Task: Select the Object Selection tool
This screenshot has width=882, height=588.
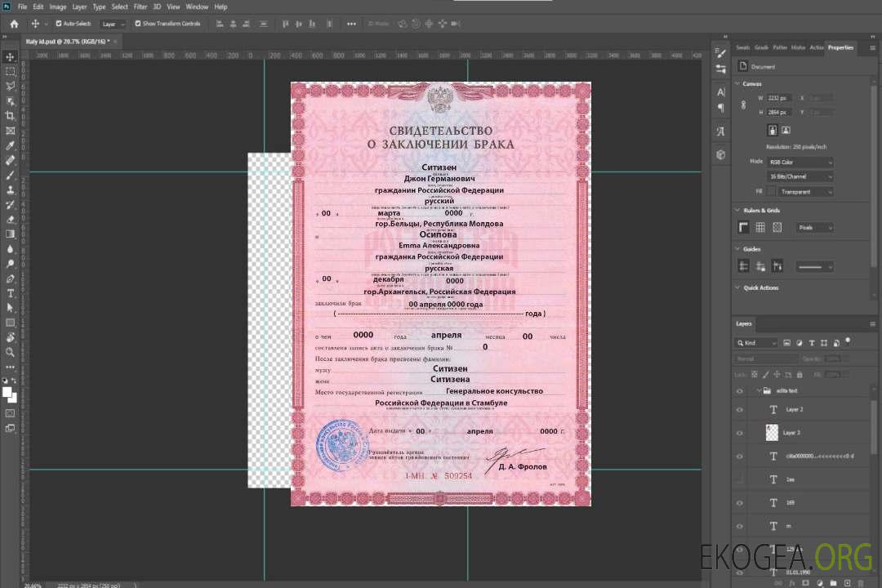Action: (10, 101)
